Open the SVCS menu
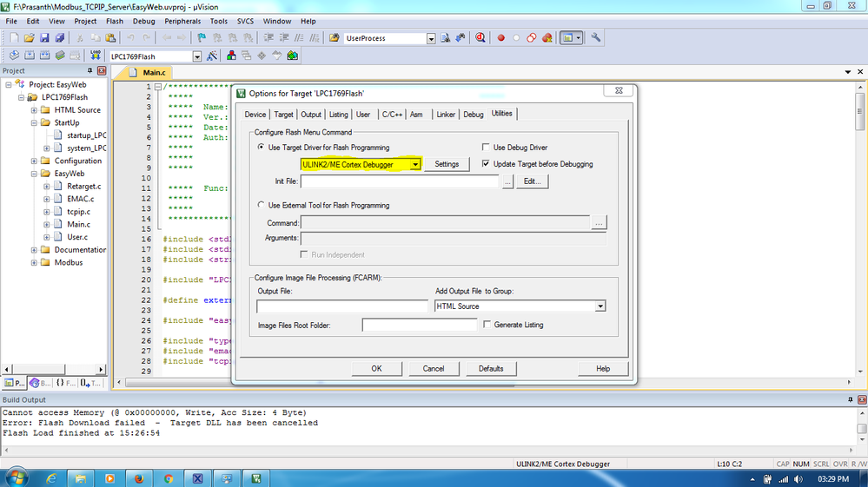The image size is (868, 487). (x=245, y=21)
